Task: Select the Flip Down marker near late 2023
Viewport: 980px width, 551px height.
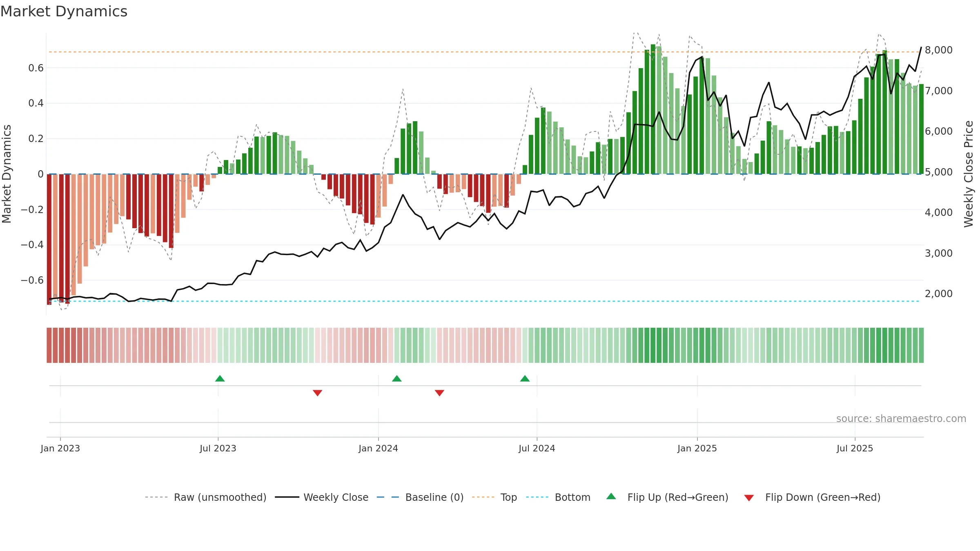Action: pos(318,393)
